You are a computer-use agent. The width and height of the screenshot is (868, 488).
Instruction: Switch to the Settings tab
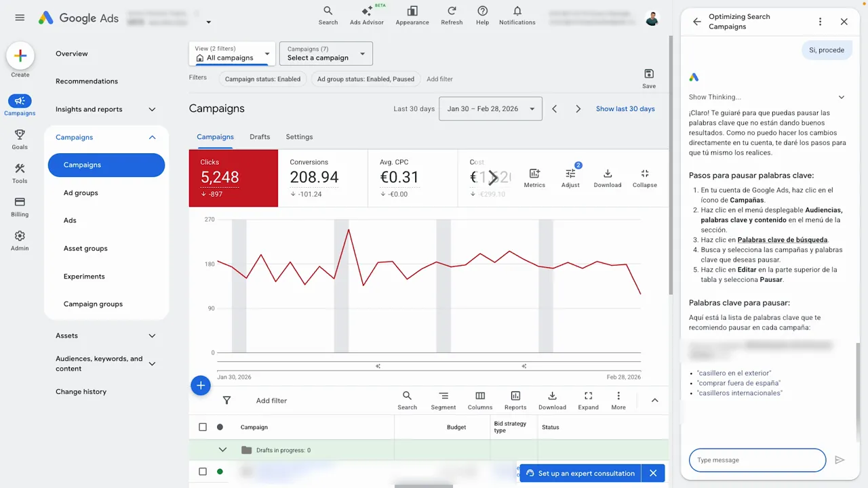click(x=299, y=137)
